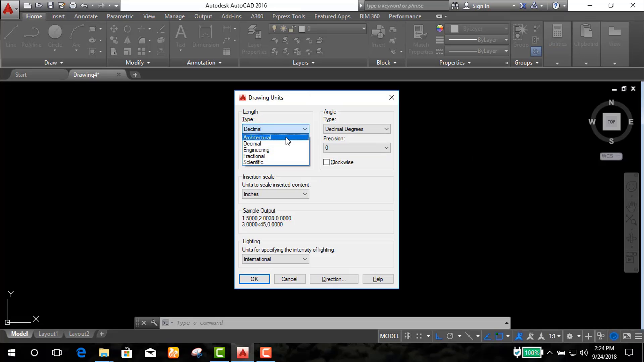This screenshot has height=362, width=644.
Task: Click the Circle tool in Draw panel
Action: pyautogui.click(x=55, y=33)
